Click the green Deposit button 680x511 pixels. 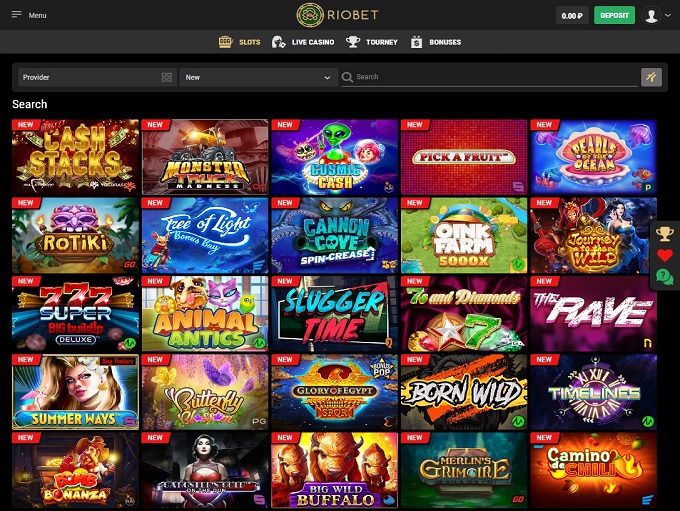coord(614,15)
